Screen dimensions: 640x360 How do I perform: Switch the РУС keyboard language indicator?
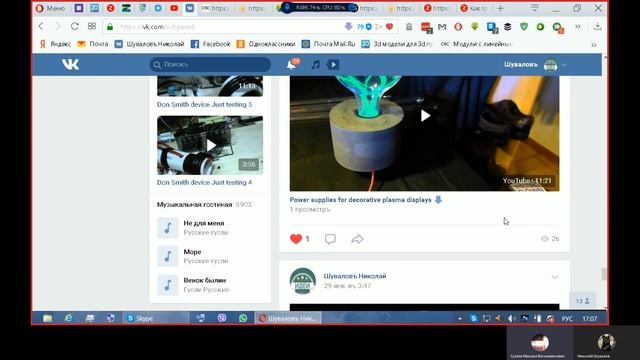pos(567,318)
